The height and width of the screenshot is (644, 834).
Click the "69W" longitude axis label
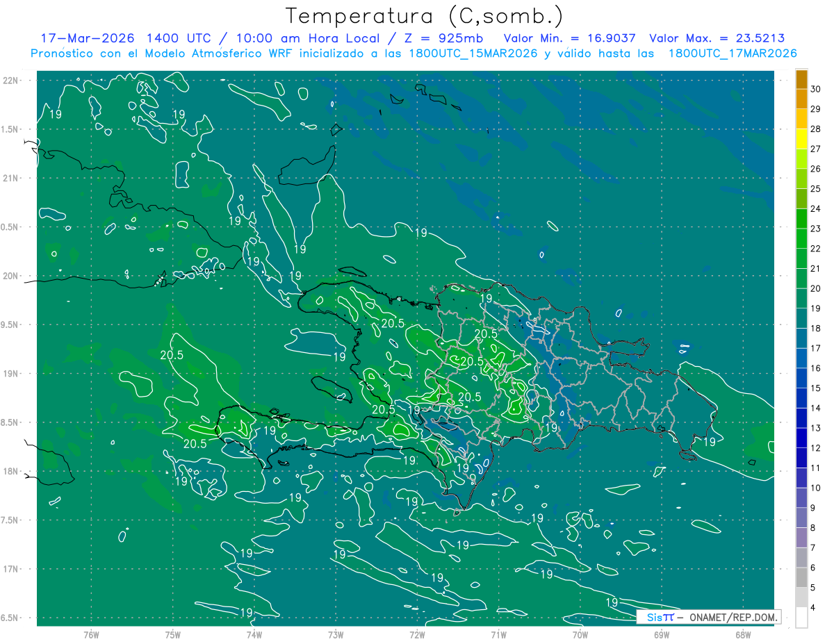click(661, 634)
